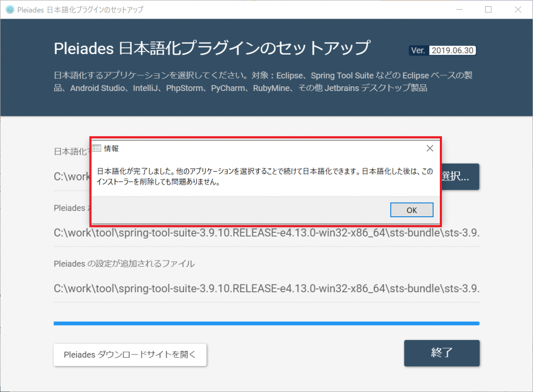This screenshot has height=392, width=533.
Task: Click the 情報 dialog title icon
Action: point(97,148)
